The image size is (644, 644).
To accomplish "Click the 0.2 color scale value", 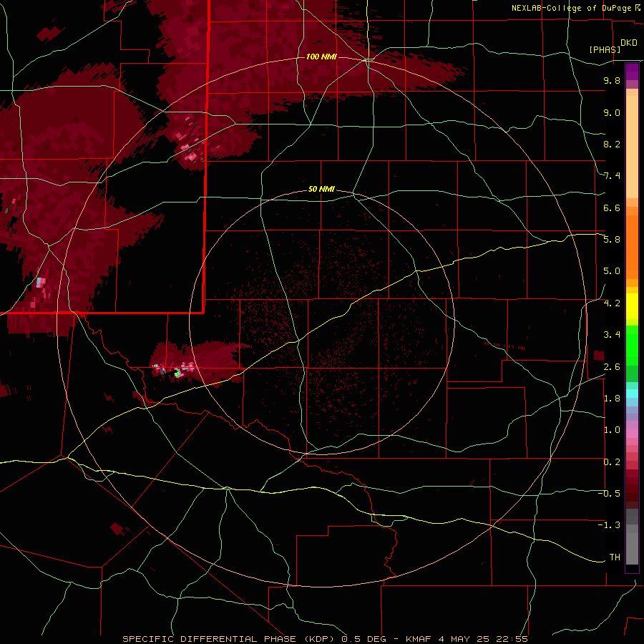I will 612,462.
